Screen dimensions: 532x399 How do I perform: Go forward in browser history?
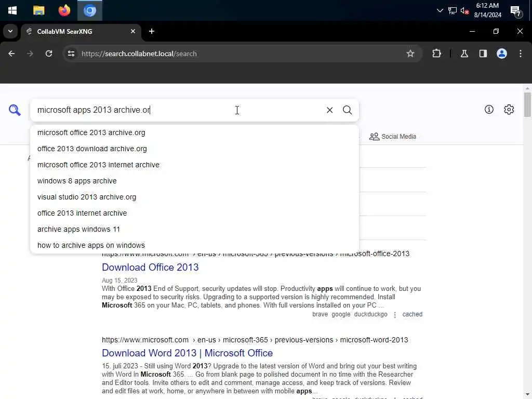pyautogui.click(x=30, y=54)
